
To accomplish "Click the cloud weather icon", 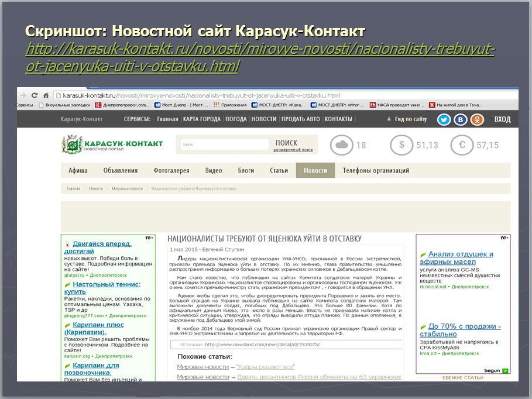I will [341, 145].
